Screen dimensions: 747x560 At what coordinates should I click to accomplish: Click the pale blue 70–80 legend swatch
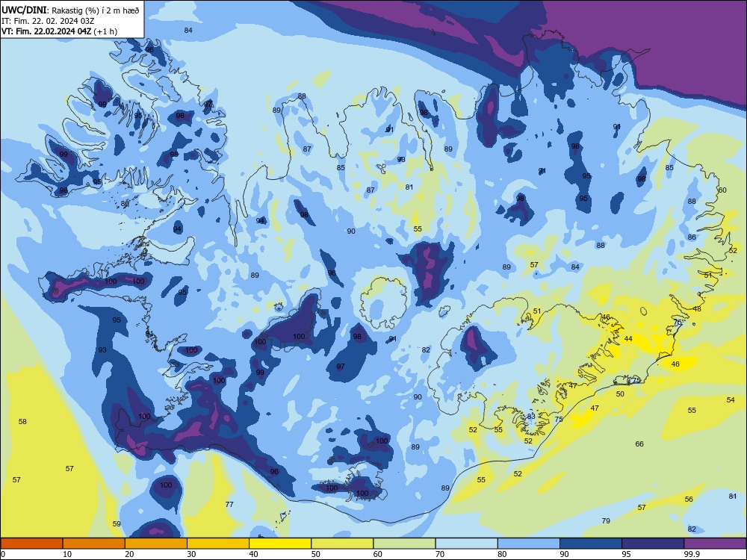pyautogui.click(x=466, y=544)
